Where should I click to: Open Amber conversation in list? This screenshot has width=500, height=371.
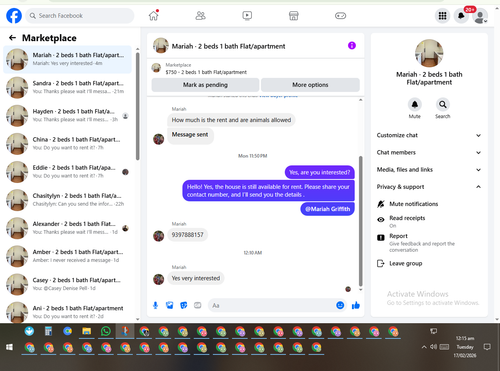click(x=67, y=256)
